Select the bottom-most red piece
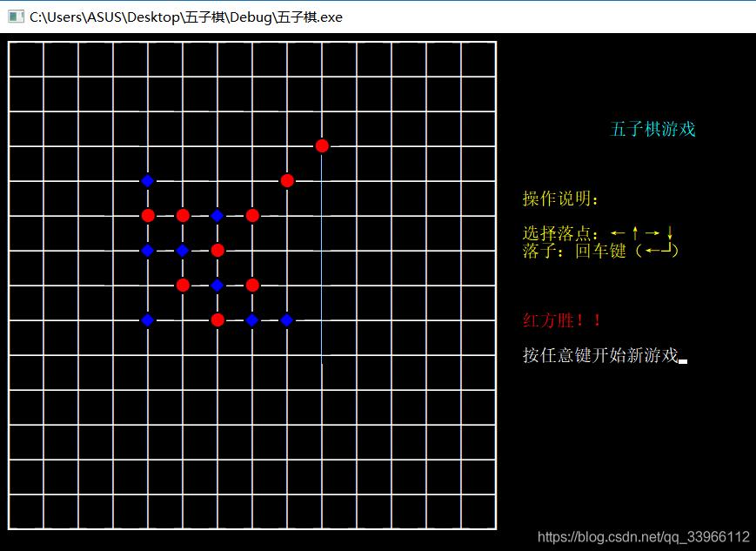Screen dimensions: 756x551 [x=217, y=319]
